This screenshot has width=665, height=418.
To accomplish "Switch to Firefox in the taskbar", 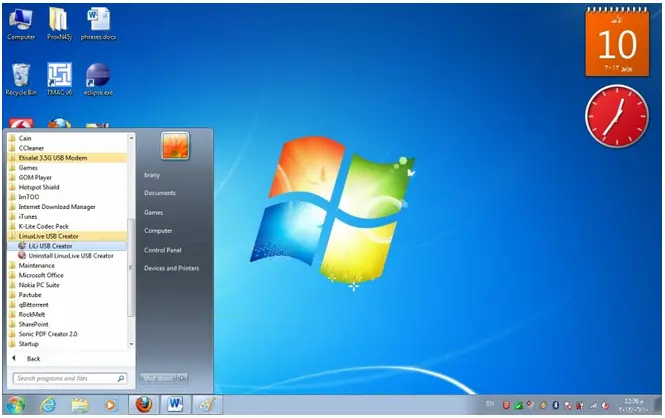I will point(144,405).
